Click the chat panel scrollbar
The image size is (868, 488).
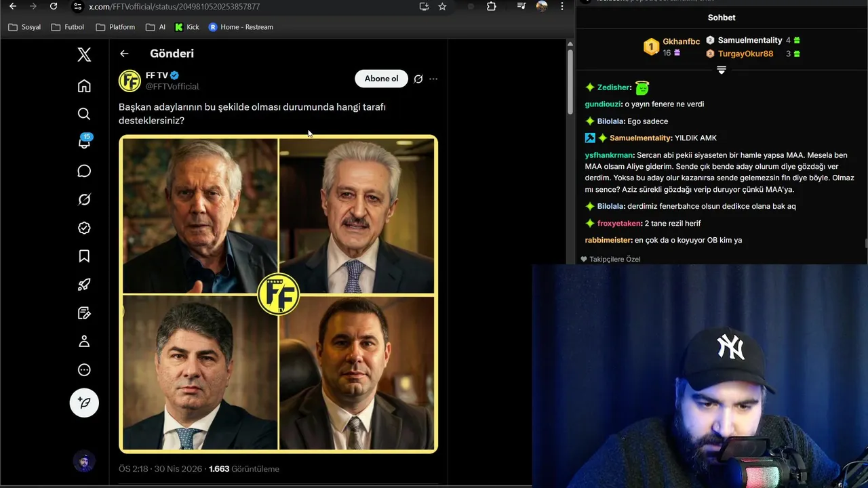click(865, 244)
